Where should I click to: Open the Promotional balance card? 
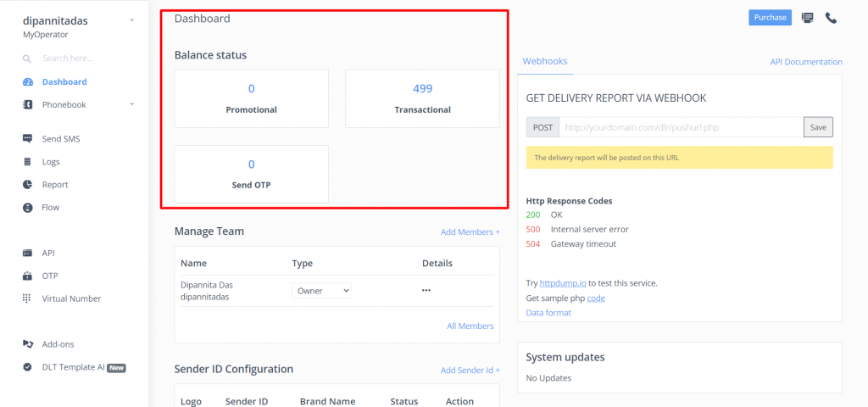coord(251,98)
